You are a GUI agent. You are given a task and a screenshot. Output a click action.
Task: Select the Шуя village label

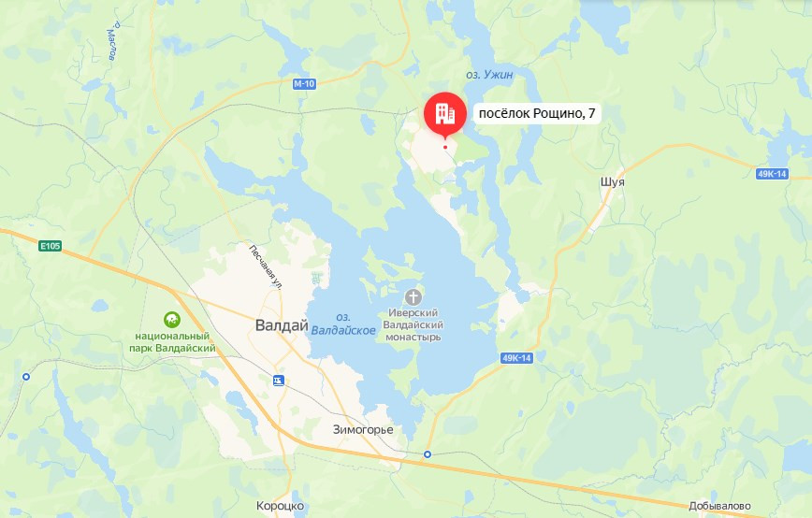coord(613,182)
